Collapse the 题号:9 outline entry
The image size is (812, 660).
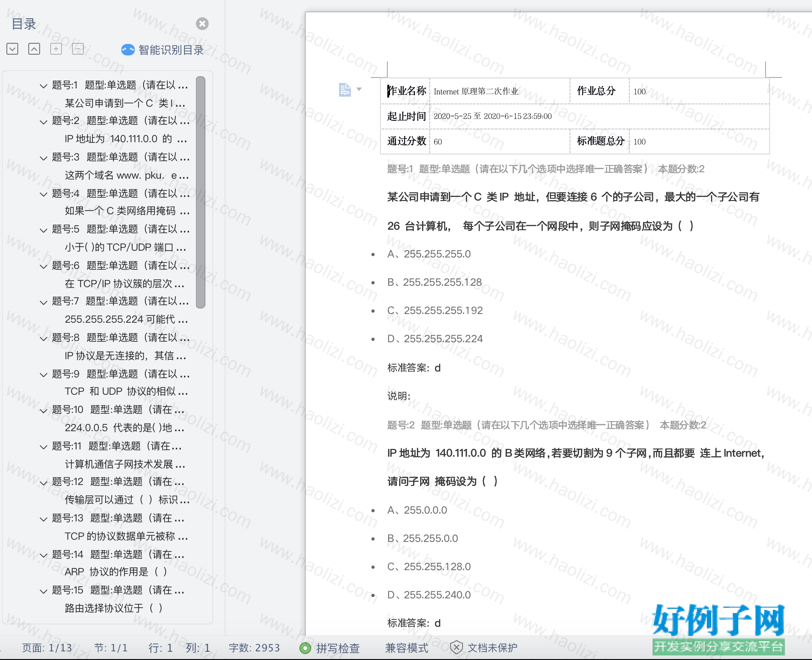tap(43, 375)
